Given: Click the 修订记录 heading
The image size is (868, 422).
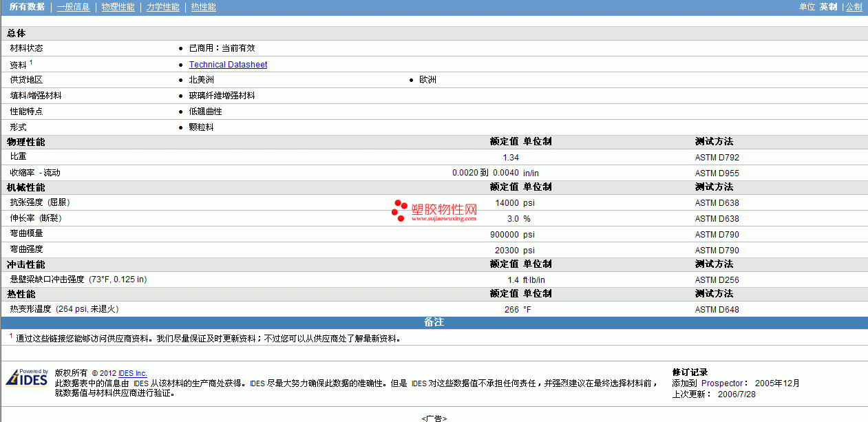Looking at the screenshot, I should (x=690, y=372).
